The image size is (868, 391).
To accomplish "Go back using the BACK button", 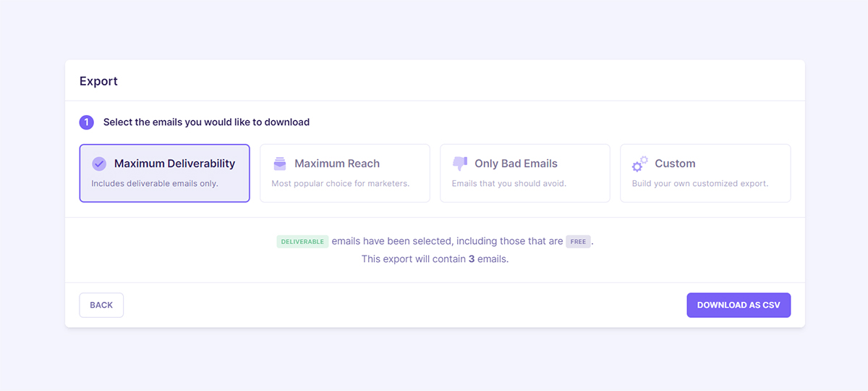I will point(101,305).
